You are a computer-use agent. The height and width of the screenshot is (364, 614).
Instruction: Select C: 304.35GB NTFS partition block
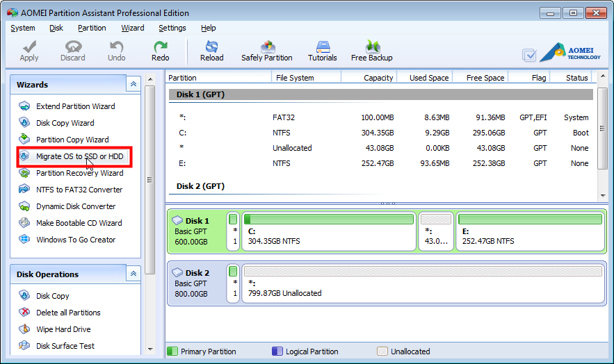(329, 231)
